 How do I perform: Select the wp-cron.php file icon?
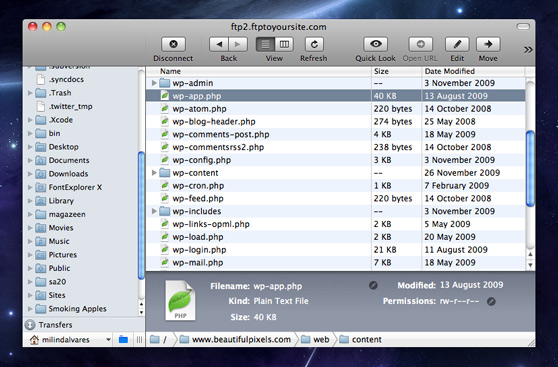pos(164,185)
